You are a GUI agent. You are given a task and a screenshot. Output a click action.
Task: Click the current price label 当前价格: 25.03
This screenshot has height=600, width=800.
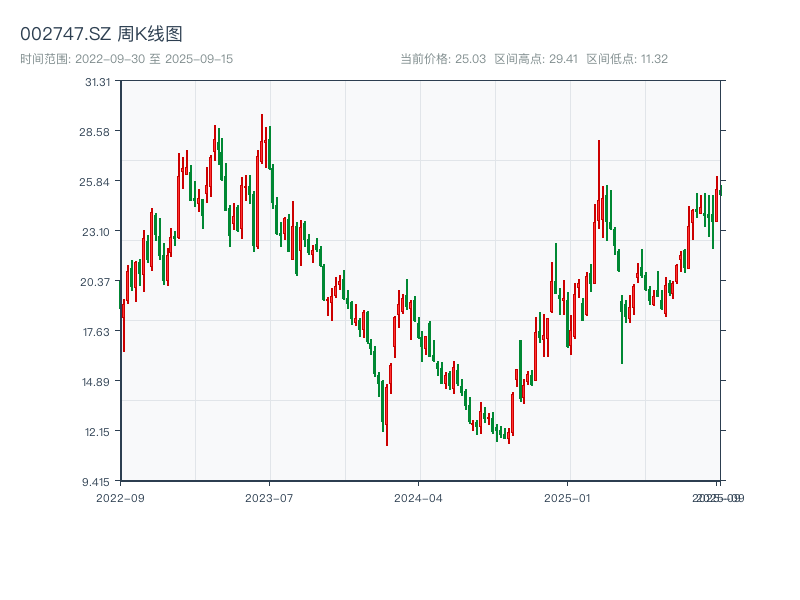(443, 59)
